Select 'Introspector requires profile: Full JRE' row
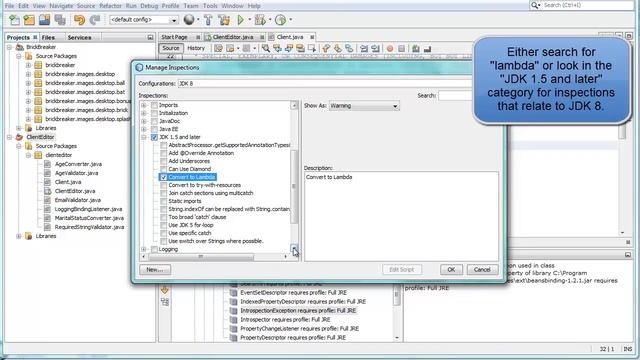This screenshot has width=640, height=360. (285, 320)
